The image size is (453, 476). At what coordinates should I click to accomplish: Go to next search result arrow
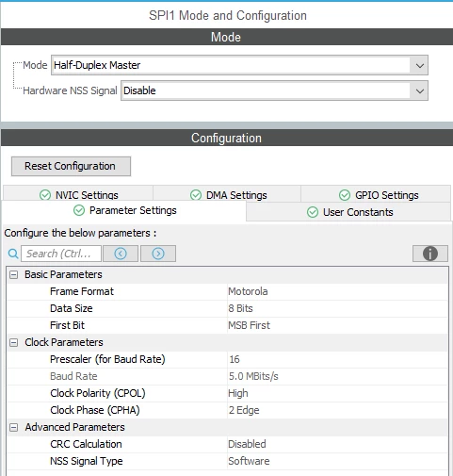(x=158, y=254)
